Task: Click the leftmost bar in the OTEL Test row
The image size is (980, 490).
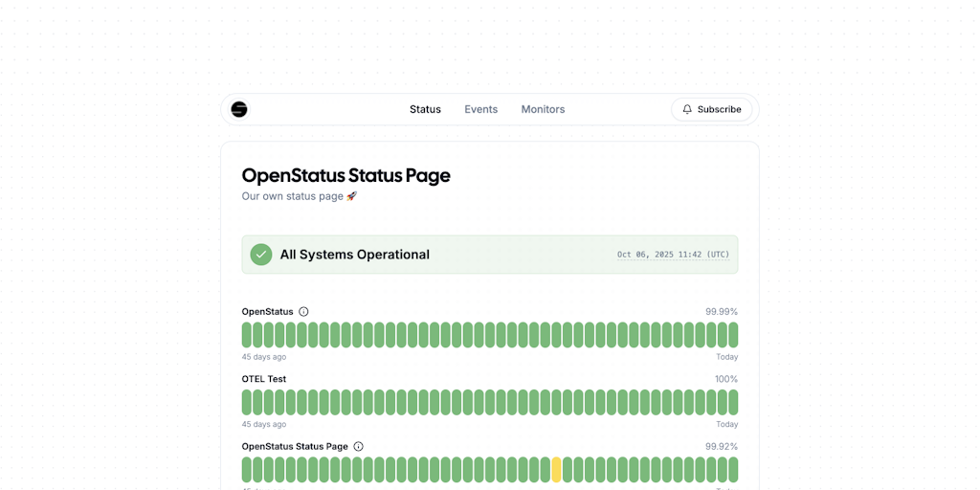Action: pos(247,402)
